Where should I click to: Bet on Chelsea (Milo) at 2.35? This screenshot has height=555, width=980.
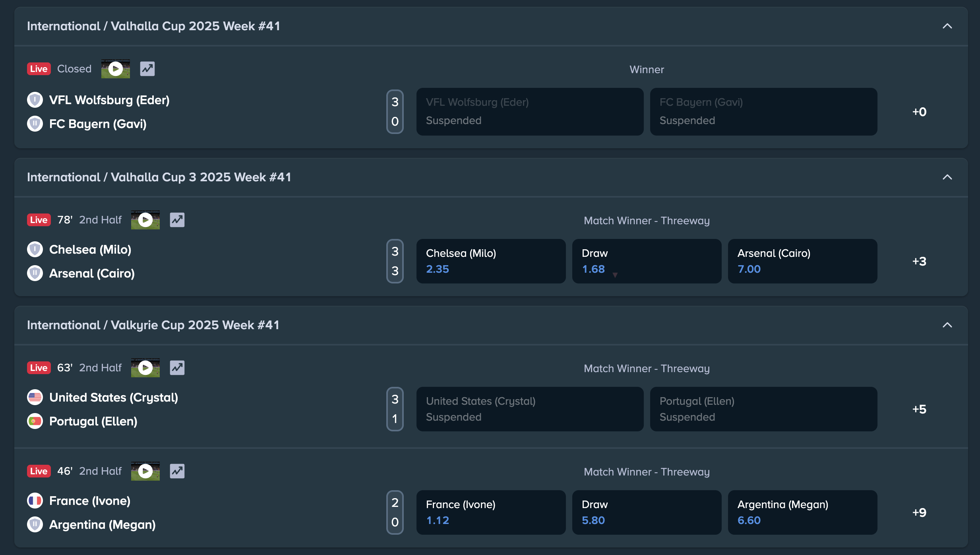coord(491,261)
